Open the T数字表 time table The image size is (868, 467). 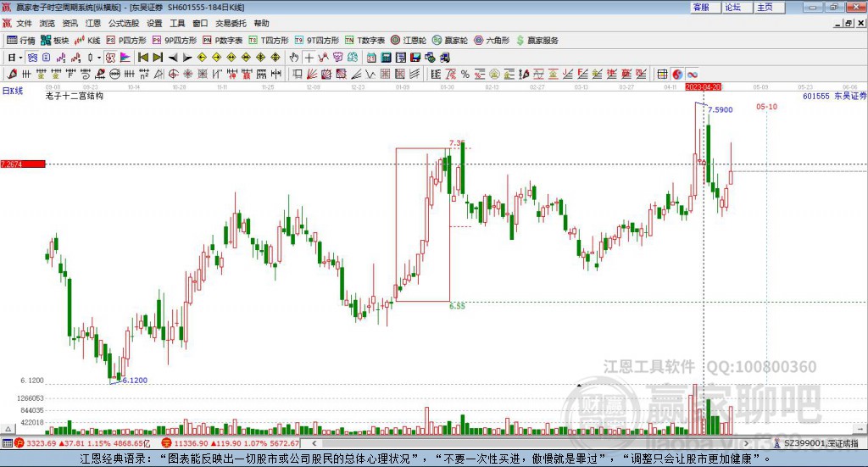(x=364, y=41)
